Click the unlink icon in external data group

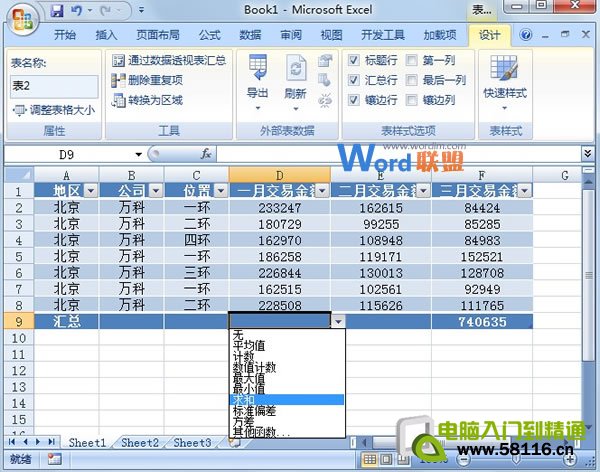pos(325,100)
